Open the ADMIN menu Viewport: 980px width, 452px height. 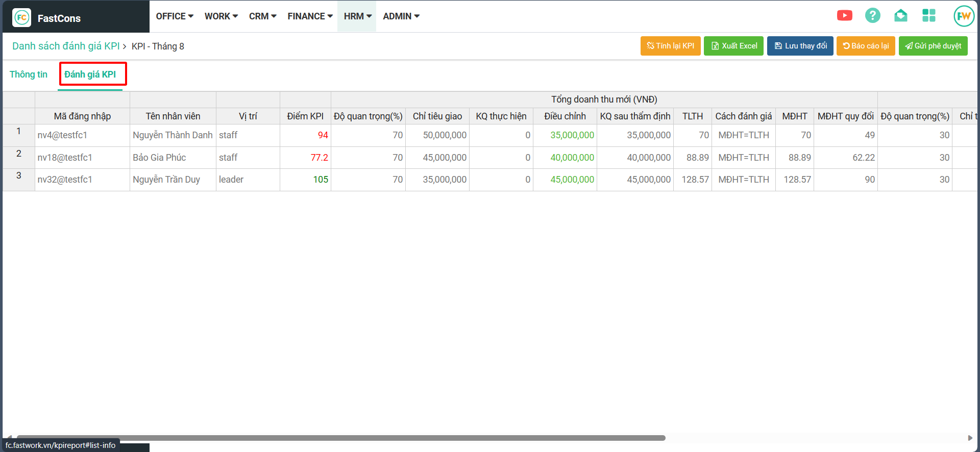(x=401, y=16)
